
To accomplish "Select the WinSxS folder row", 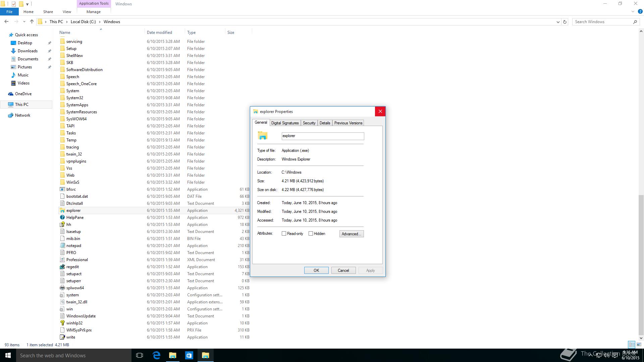I will pyautogui.click(x=154, y=182).
